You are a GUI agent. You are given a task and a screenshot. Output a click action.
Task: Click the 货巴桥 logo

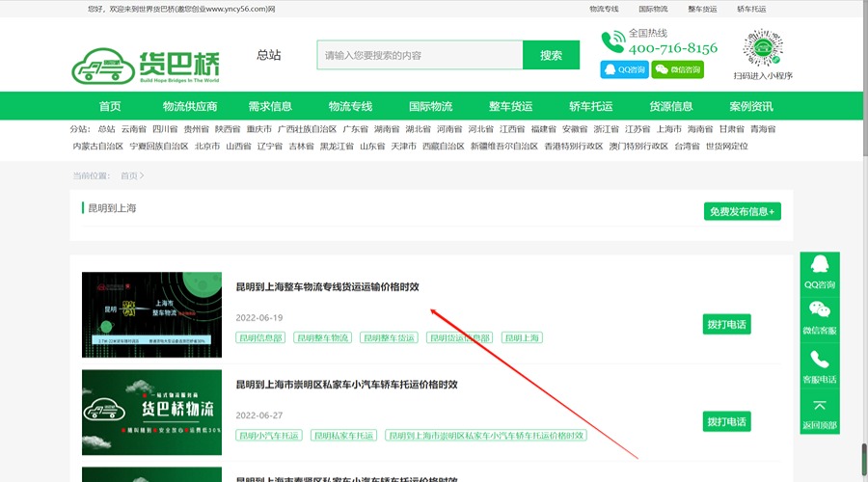coord(146,64)
